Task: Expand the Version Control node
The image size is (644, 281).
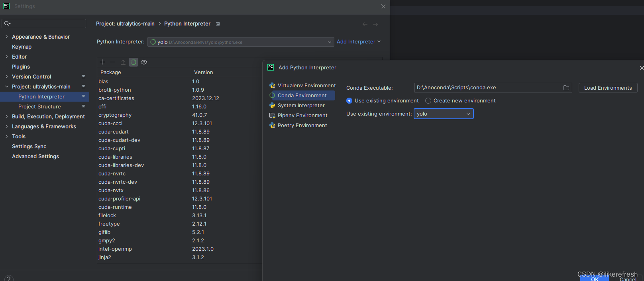Action: click(6, 77)
